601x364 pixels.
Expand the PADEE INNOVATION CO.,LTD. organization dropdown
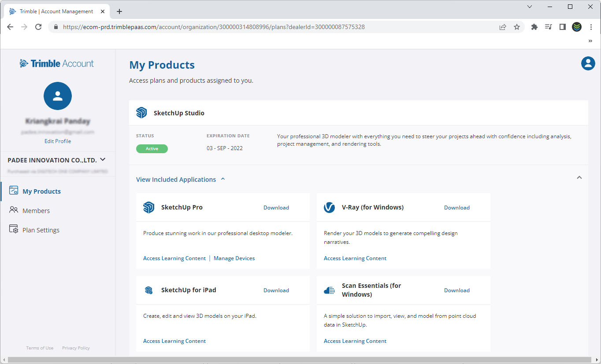[x=103, y=160]
